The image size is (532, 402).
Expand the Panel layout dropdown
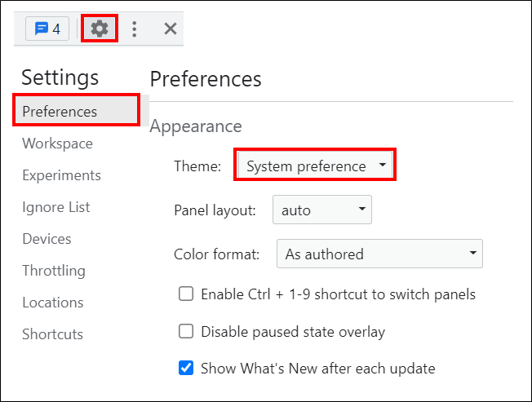(322, 210)
